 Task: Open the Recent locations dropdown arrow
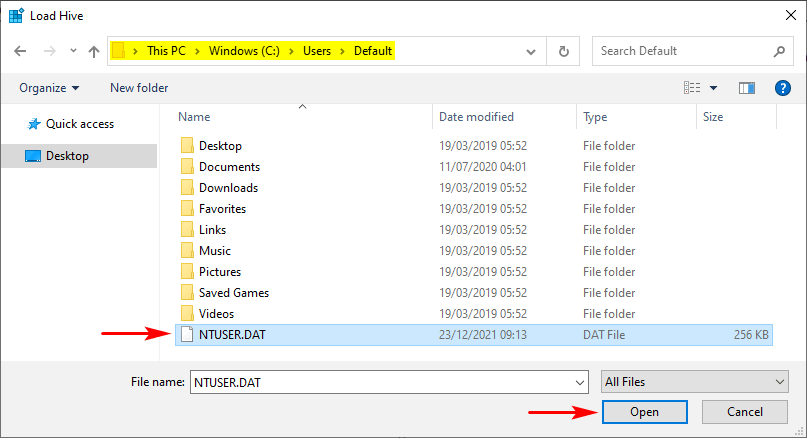(x=73, y=51)
